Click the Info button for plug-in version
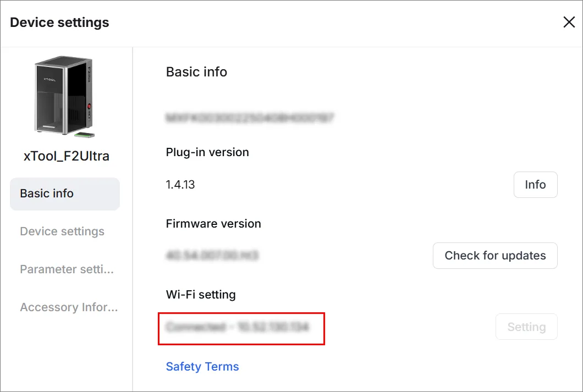This screenshot has height=392, width=583. click(x=535, y=185)
